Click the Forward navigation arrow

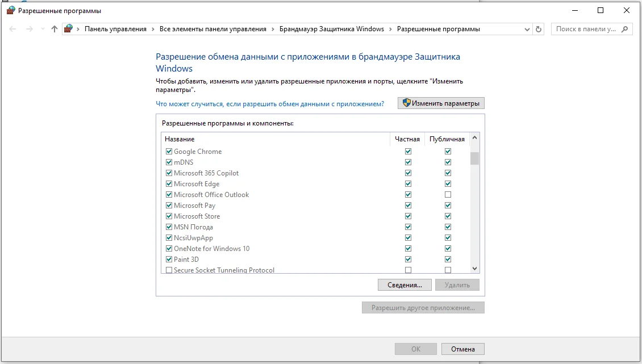coord(30,29)
